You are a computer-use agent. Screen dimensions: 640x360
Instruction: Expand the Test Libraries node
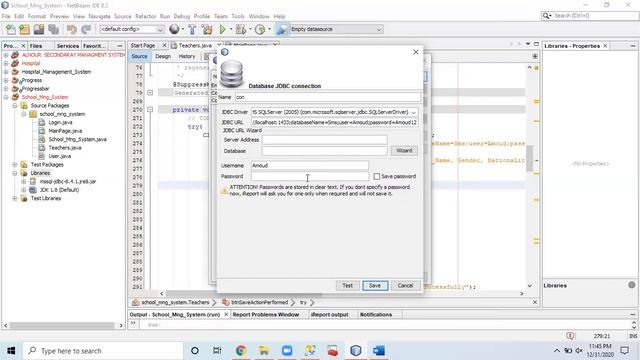click(x=15, y=198)
